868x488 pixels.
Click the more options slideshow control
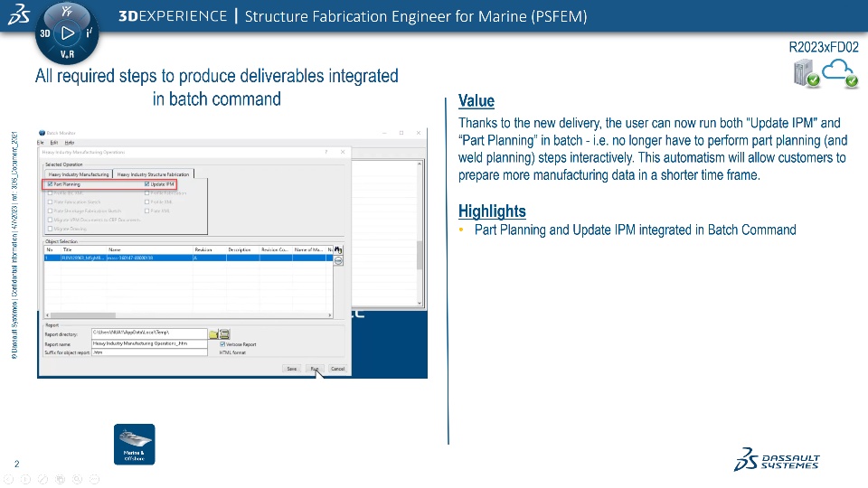click(94, 479)
